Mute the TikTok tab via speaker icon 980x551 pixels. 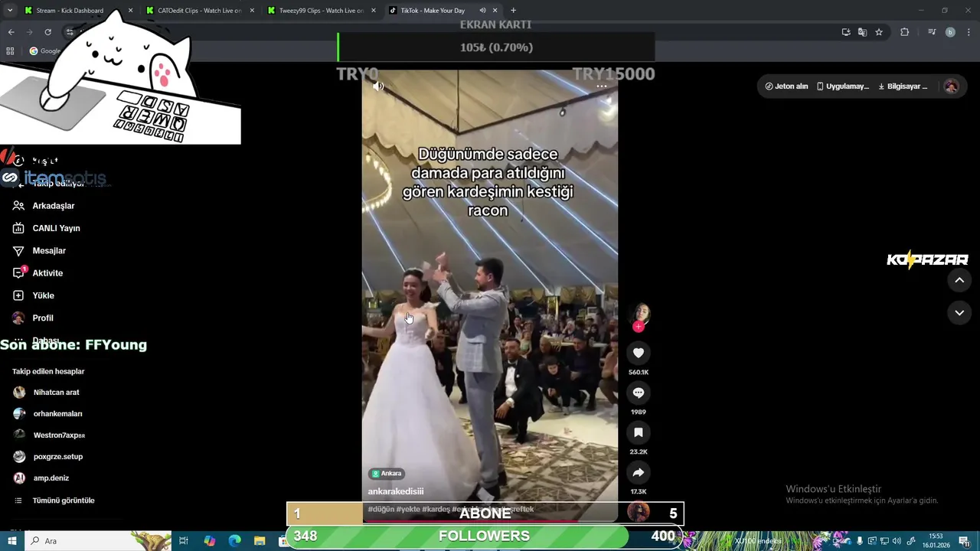[482, 11]
